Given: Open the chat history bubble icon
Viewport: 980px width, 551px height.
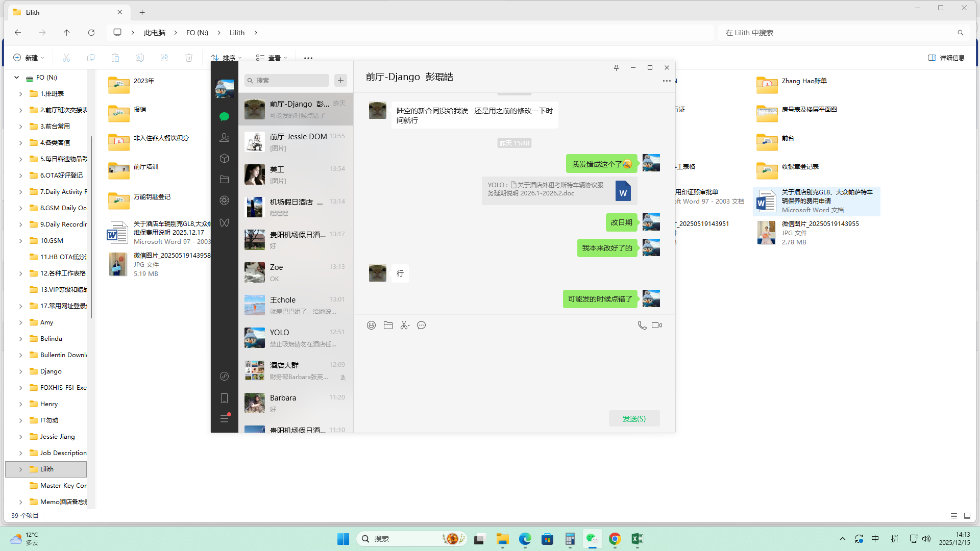Looking at the screenshot, I should 421,325.
